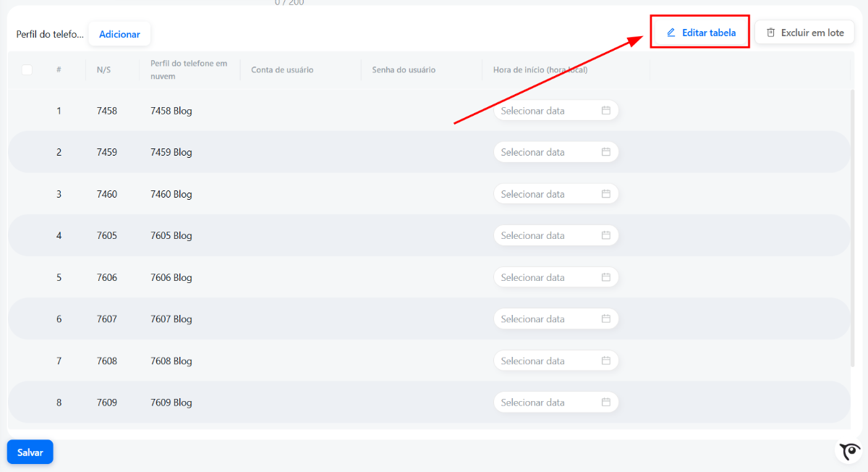Click the trash icon in Excluir em lote
868x472 pixels.
(771, 33)
